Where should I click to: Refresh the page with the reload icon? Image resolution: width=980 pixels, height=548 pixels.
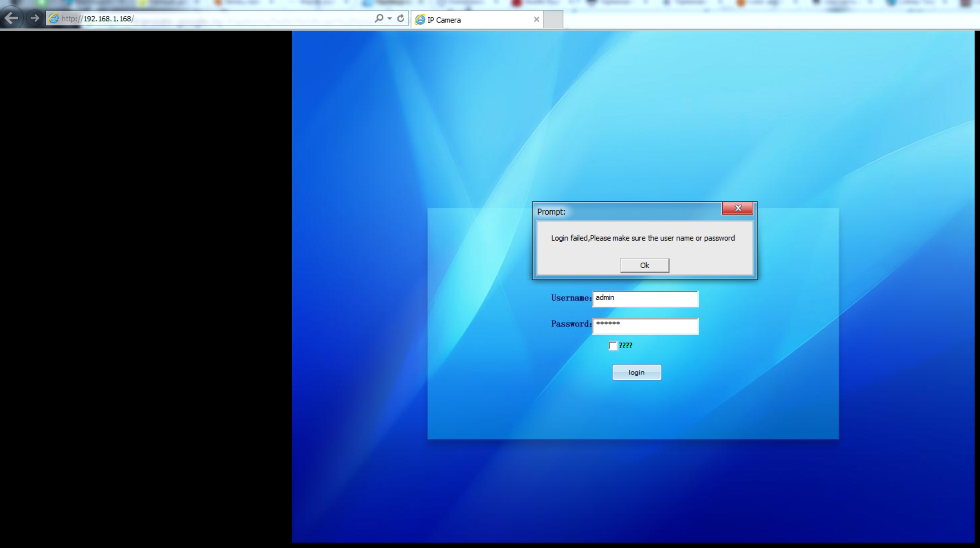click(401, 19)
